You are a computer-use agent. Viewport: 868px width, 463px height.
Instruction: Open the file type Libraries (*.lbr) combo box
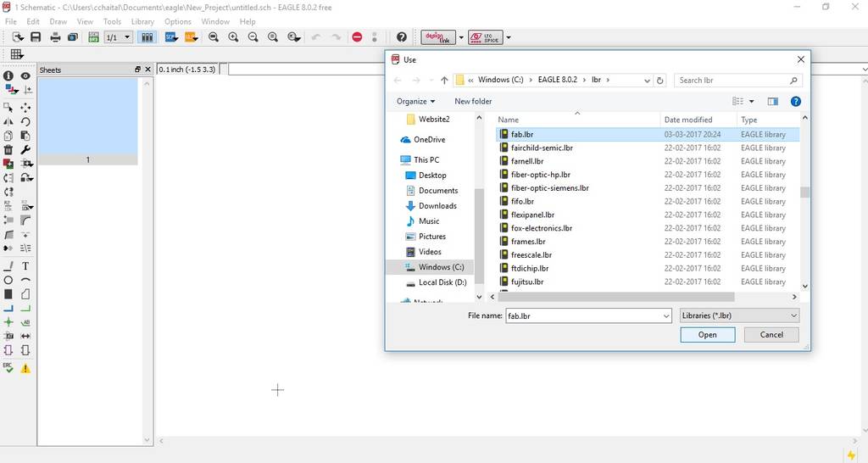coord(739,315)
